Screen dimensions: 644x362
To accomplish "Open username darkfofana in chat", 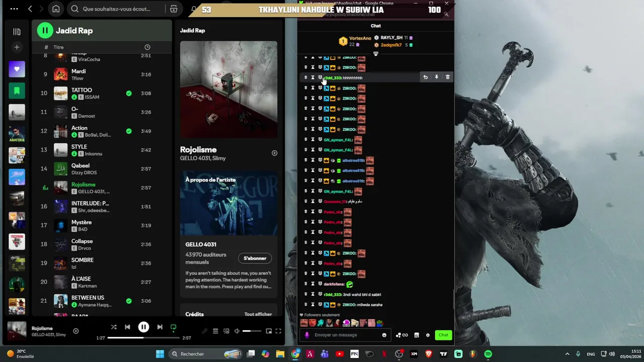I will pos(334,285).
